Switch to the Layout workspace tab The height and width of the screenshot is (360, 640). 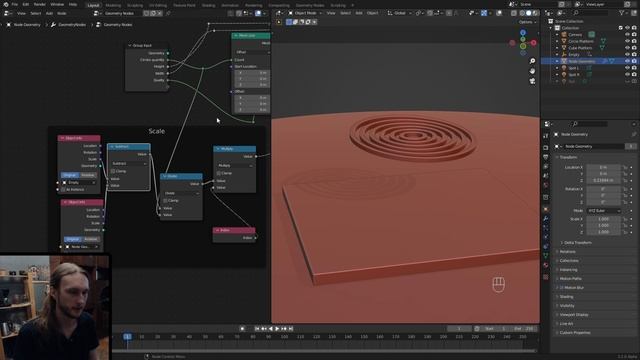93,5
